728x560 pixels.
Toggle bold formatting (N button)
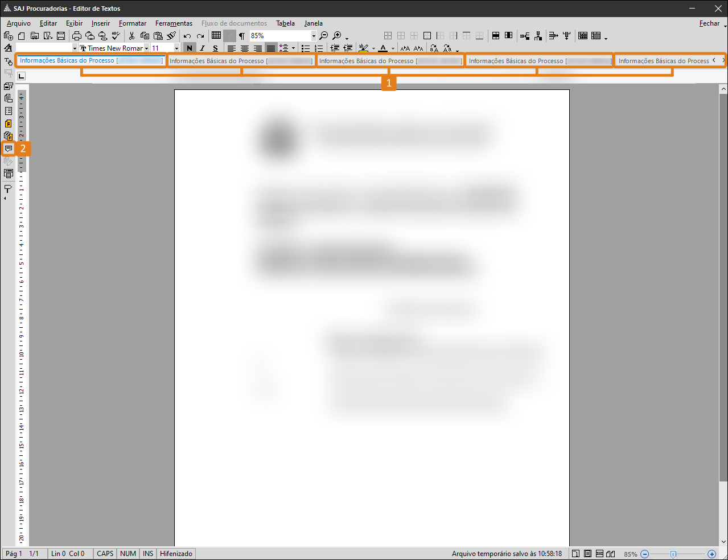tap(190, 48)
